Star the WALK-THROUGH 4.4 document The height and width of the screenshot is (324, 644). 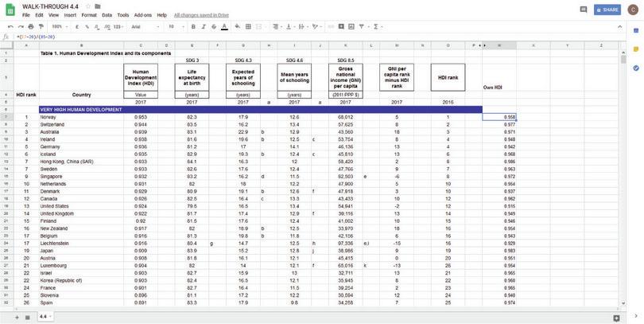88,6
